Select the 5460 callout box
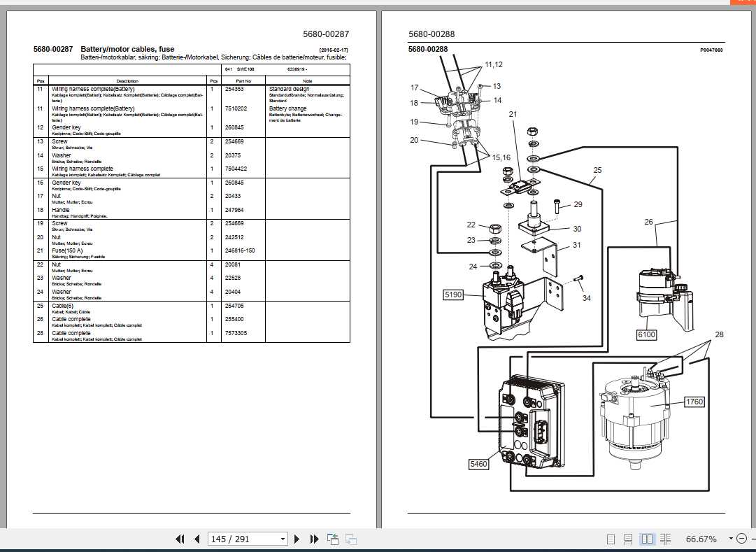The width and height of the screenshot is (756, 552). [478, 463]
